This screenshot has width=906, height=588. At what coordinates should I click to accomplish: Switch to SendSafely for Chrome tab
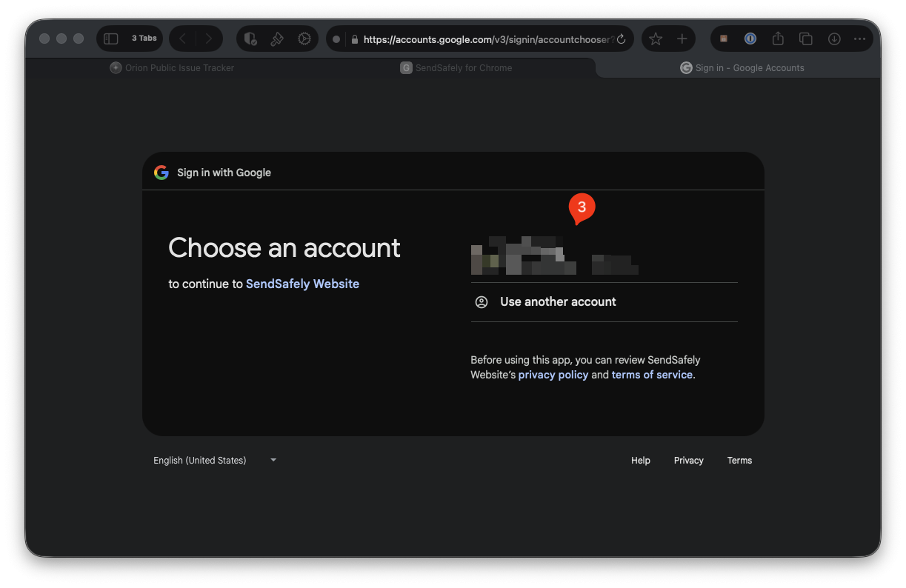(x=456, y=68)
